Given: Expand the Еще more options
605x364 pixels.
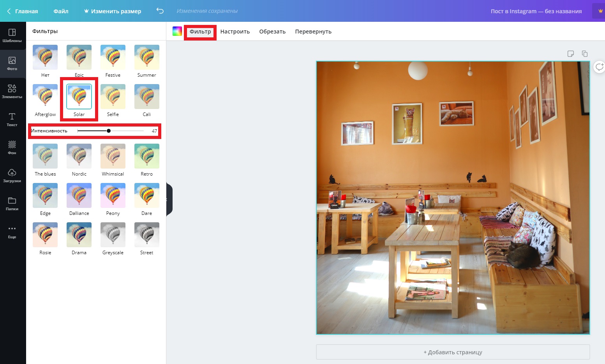Looking at the screenshot, I should coord(12,232).
